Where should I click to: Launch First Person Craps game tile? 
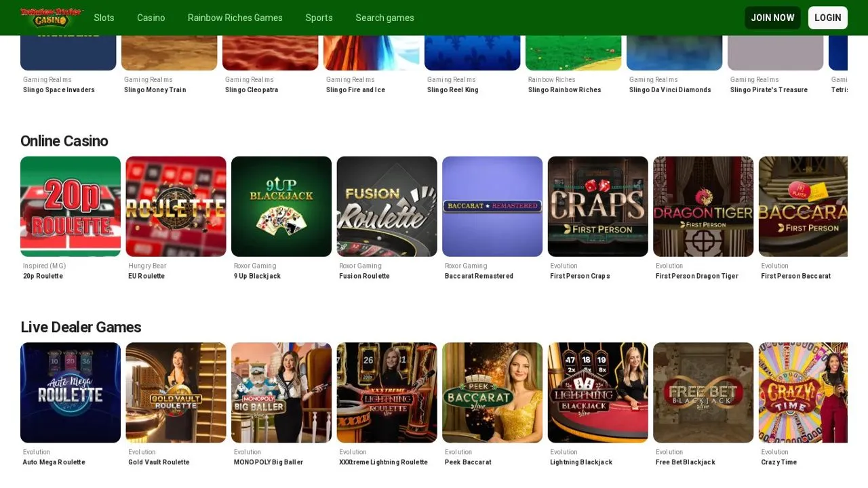[x=598, y=207]
